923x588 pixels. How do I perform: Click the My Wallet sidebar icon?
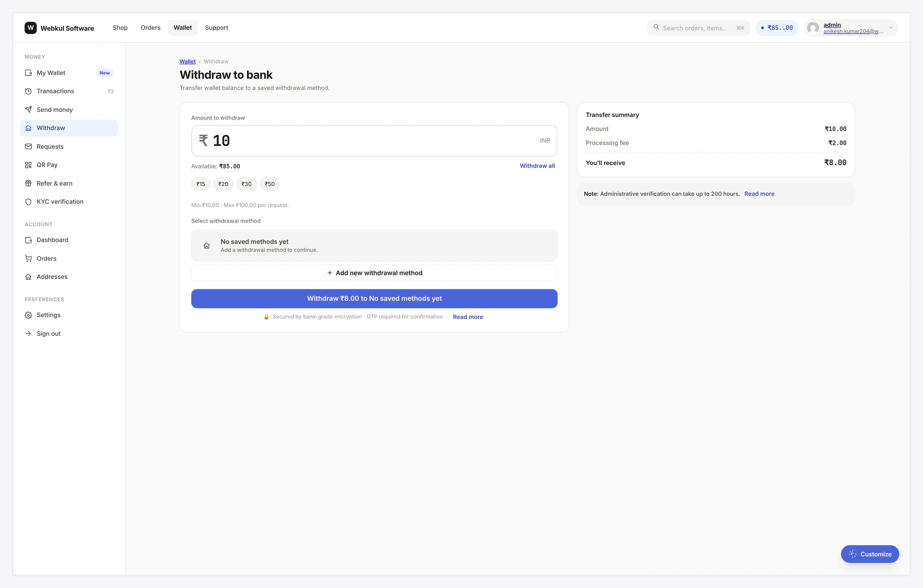pos(28,73)
